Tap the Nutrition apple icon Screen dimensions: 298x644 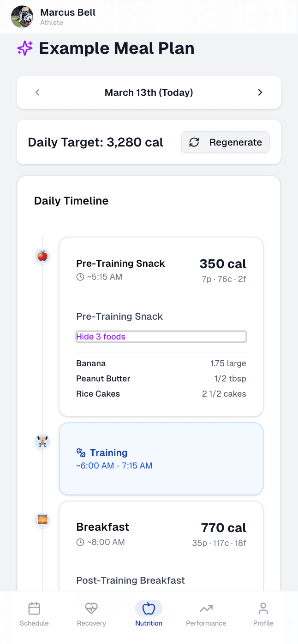[149, 608]
